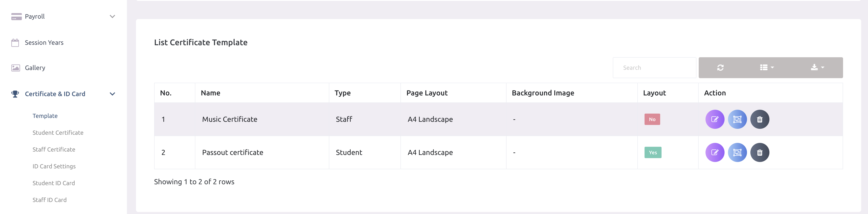
Task: Open ID Card Settings from the sidebar
Action: pos(54,166)
